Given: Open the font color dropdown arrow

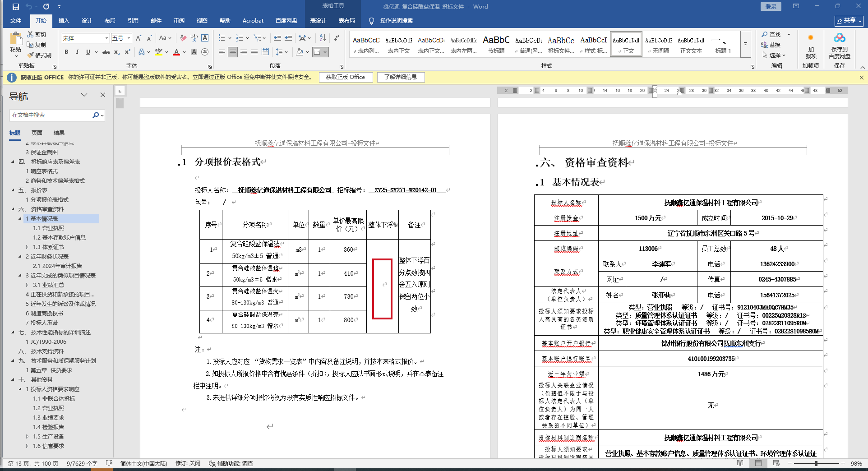Looking at the screenshot, I should 185,52.
